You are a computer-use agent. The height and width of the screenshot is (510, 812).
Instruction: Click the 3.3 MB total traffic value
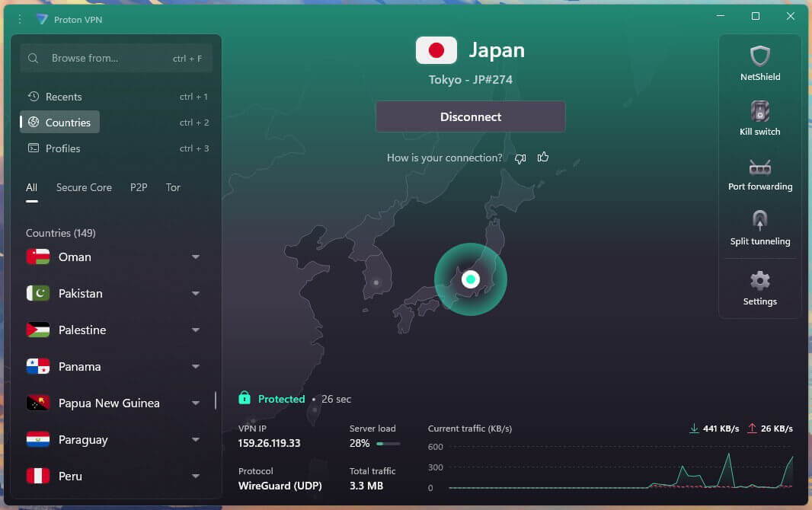pos(366,486)
